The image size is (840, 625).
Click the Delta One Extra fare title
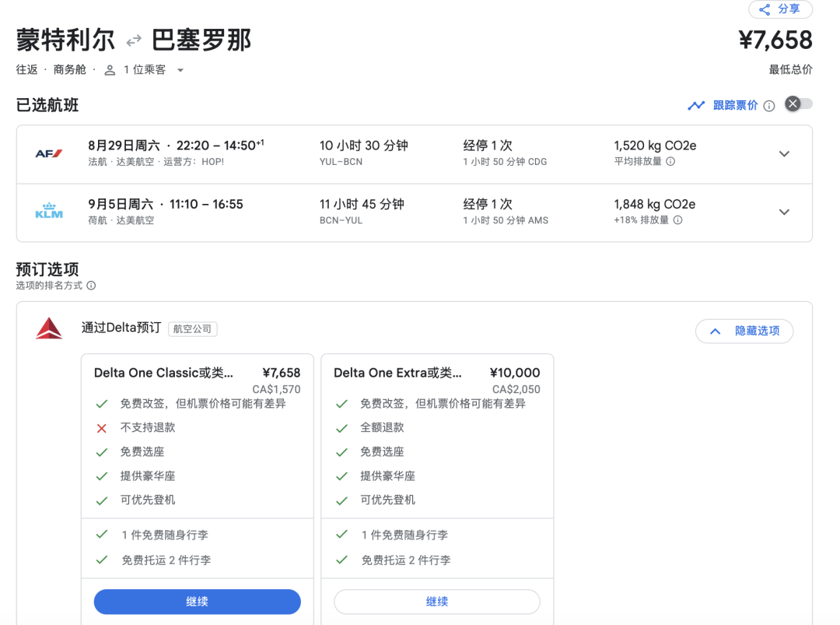pyautogui.click(x=397, y=373)
